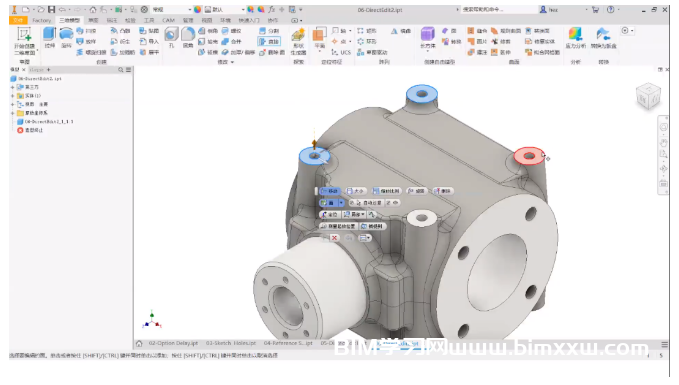Open Stress Analysis (应力分析)
Screen dimensions: 679x385
(576, 38)
